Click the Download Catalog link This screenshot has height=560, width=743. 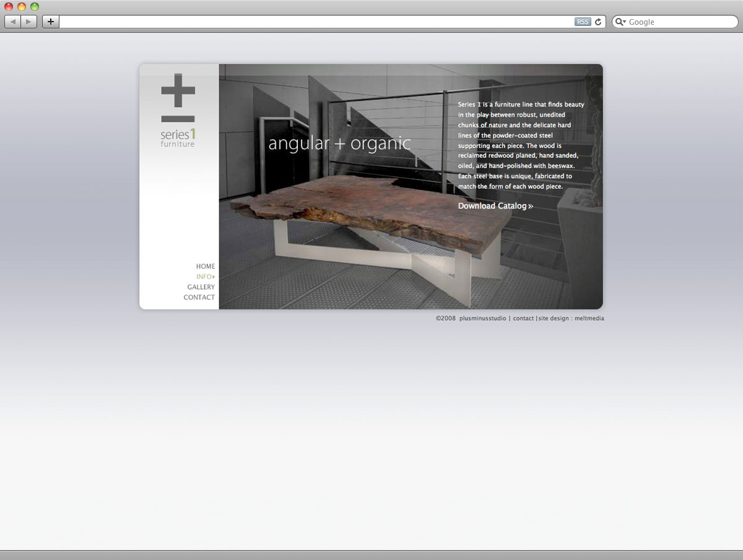point(495,206)
